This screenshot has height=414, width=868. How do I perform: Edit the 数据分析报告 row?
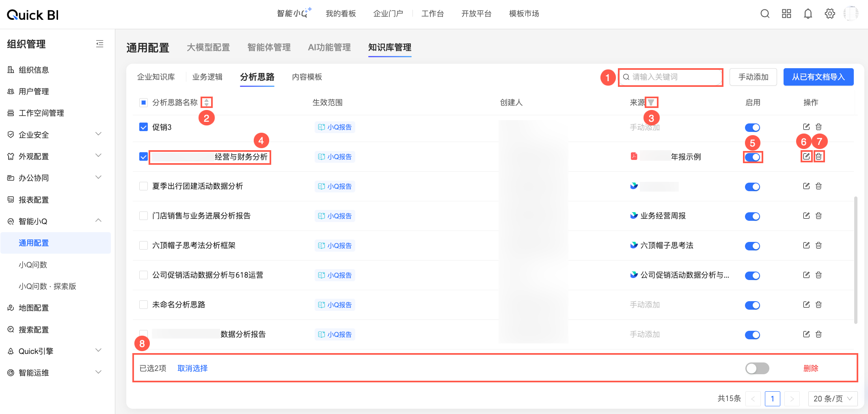pos(806,334)
